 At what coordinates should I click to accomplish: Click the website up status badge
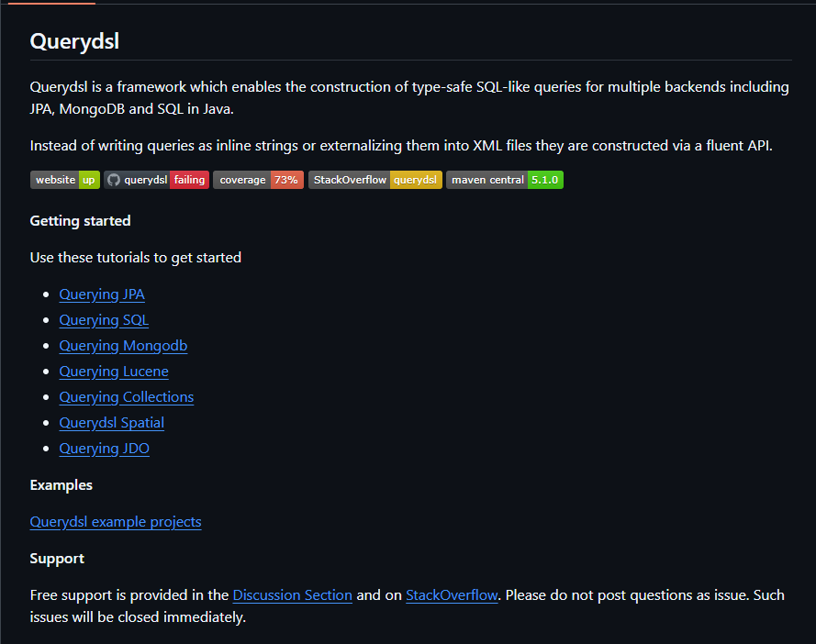pyautogui.click(x=65, y=180)
